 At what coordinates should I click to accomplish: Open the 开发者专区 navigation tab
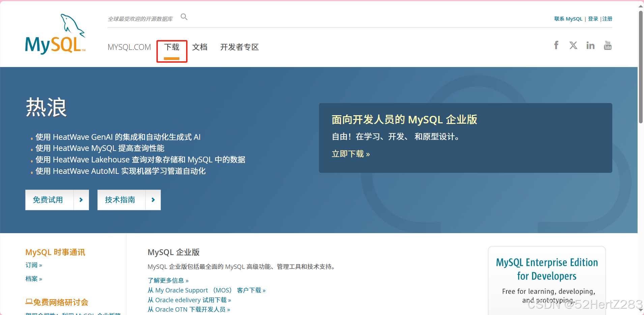(239, 47)
